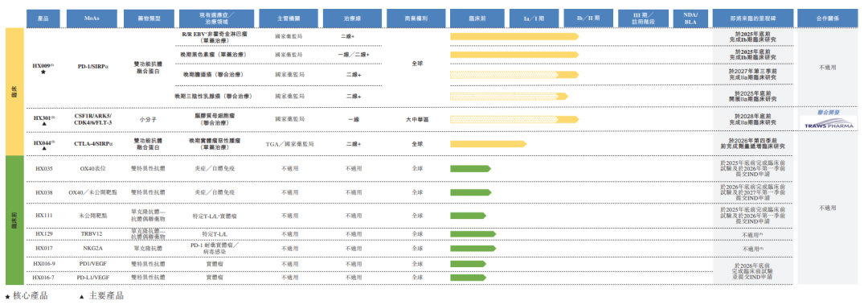This screenshot has height=305, width=868.
Task: Select the 產品 column header
Action: (x=43, y=19)
